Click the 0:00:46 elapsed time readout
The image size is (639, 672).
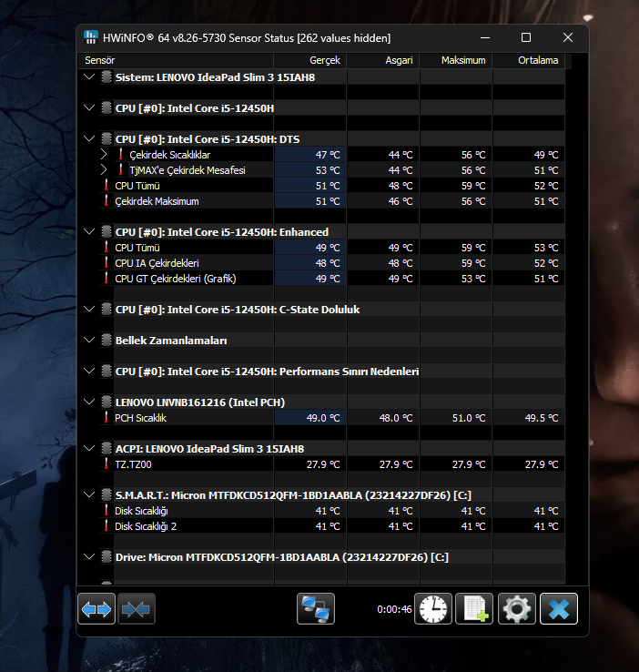394,609
